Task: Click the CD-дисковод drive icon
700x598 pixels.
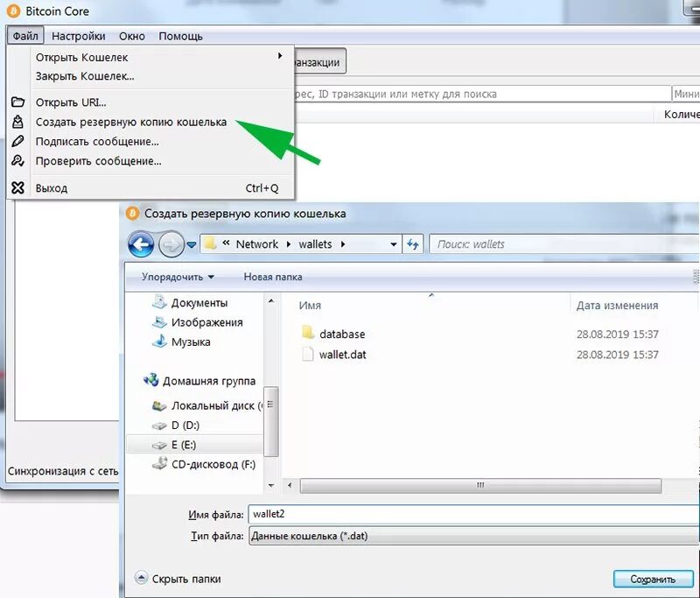Action: [x=159, y=464]
